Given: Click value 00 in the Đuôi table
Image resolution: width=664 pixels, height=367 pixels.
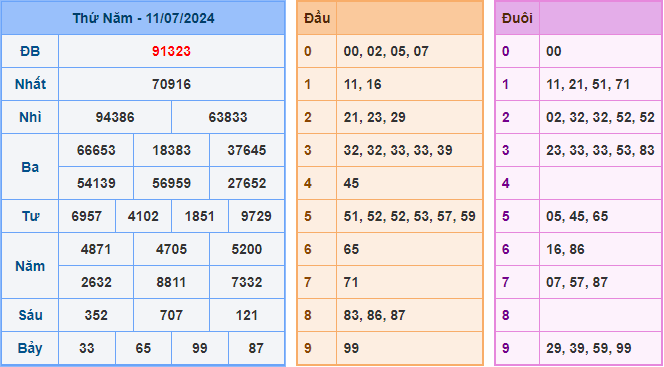Looking at the screenshot, I should pos(554,51).
